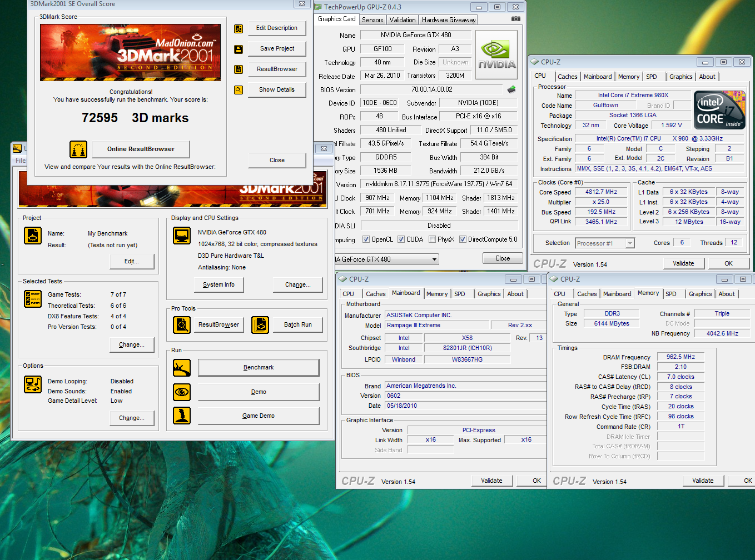
Task: Click the Show Details magnifier icon
Action: (239, 90)
